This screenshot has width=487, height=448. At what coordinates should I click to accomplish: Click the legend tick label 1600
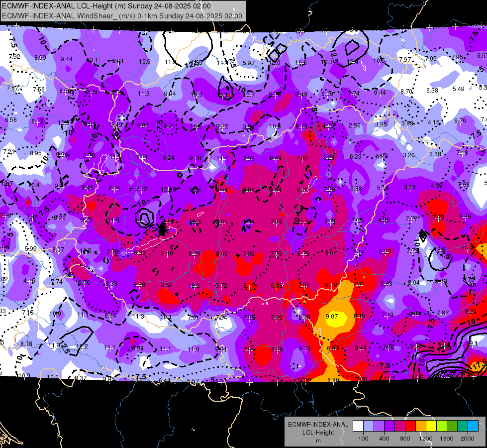pyautogui.click(x=446, y=439)
